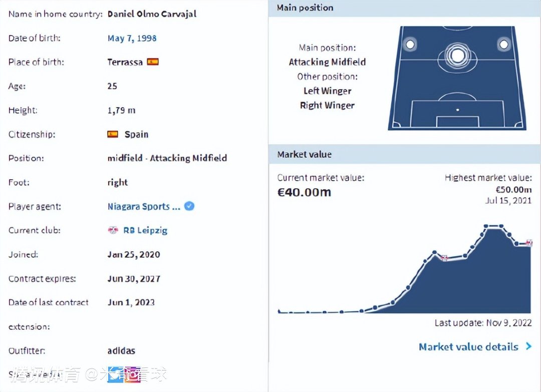The width and height of the screenshot is (541, 392).
Task: Click the Main position section header
Action: (x=305, y=8)
